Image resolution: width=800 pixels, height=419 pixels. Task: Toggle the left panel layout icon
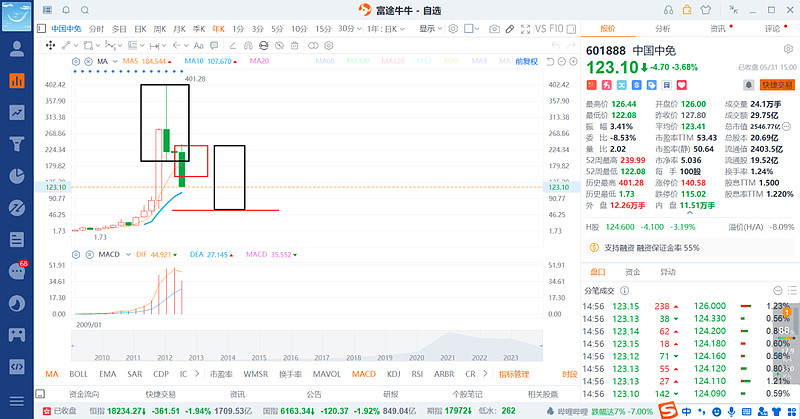tap(41, 29)
